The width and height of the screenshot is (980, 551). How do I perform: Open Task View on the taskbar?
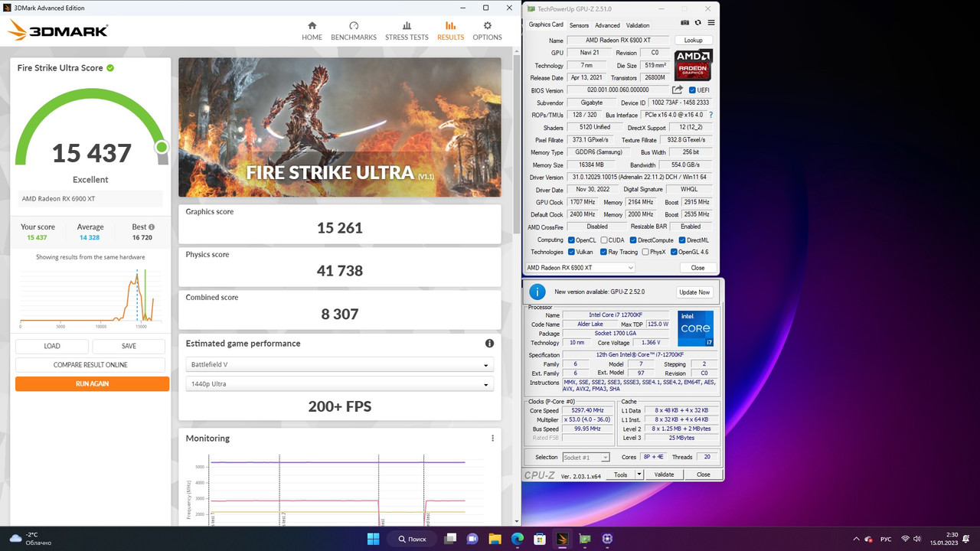pyautogui.click(x=449, y=539)
